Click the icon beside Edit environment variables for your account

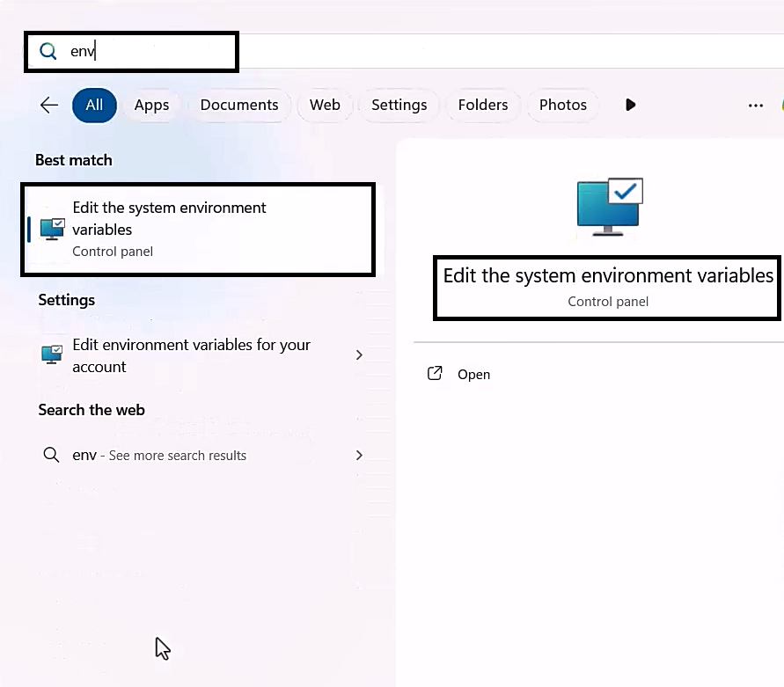(53, 354)
